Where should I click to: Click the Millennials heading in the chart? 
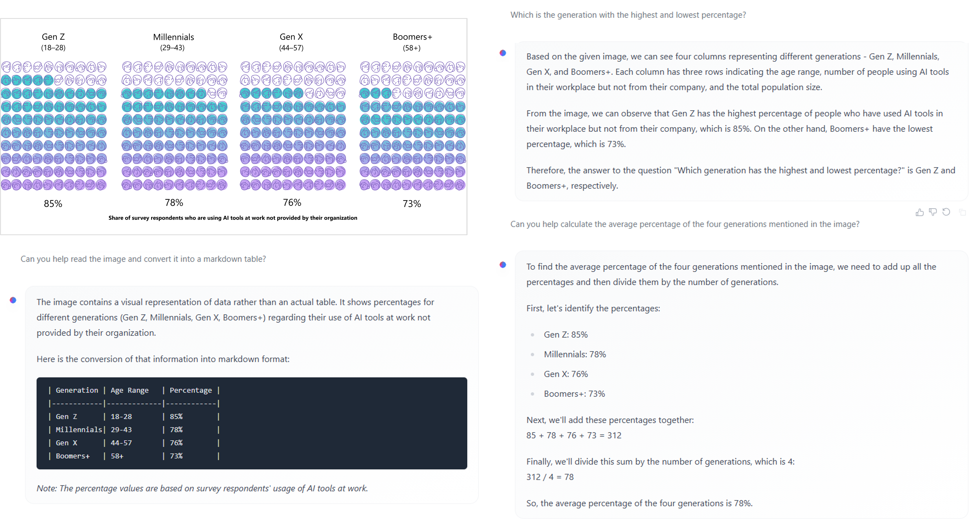tap(174, 37)
